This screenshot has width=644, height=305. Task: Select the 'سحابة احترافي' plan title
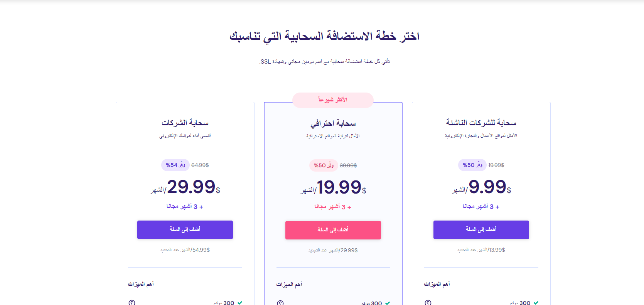(x=333, y=123)
